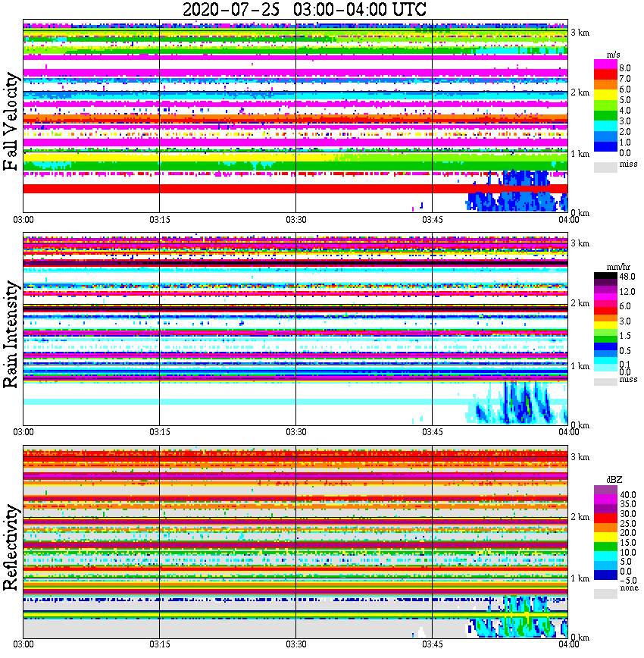Viewport: 644px width, 658px height.
Task: Click the '03:45' time label under Rain Intensity
Action: (x=432, y=432)
